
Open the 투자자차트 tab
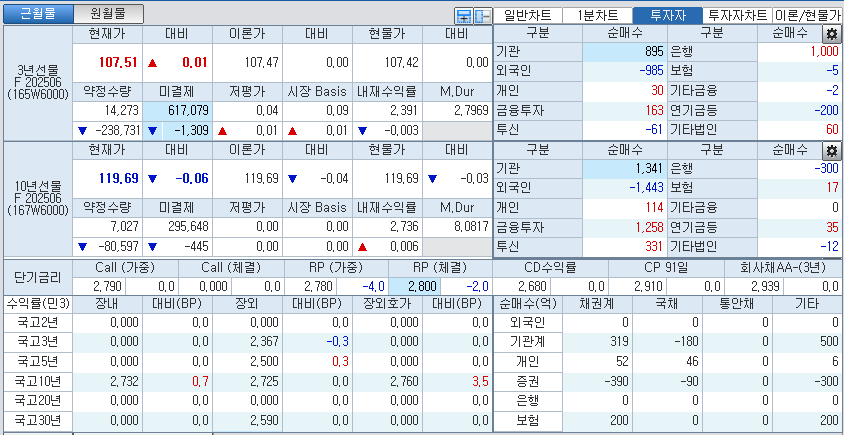[x=737, y=16]
